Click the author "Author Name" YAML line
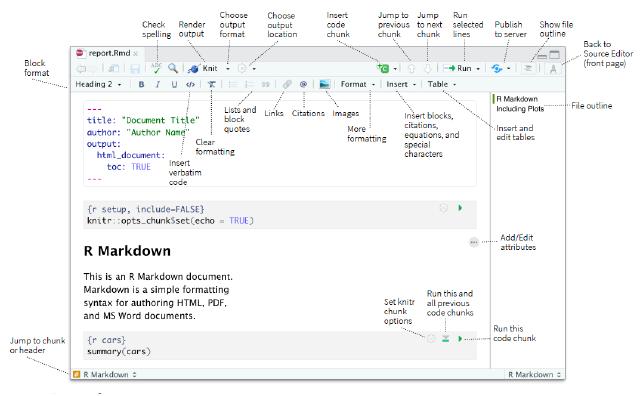Screen dimensions: 640x396 tap(138, 132)
